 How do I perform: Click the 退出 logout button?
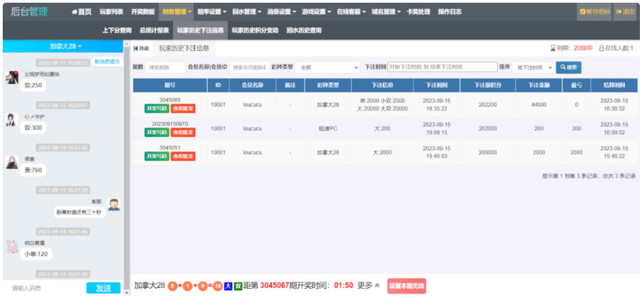click(x=625, y=12)
